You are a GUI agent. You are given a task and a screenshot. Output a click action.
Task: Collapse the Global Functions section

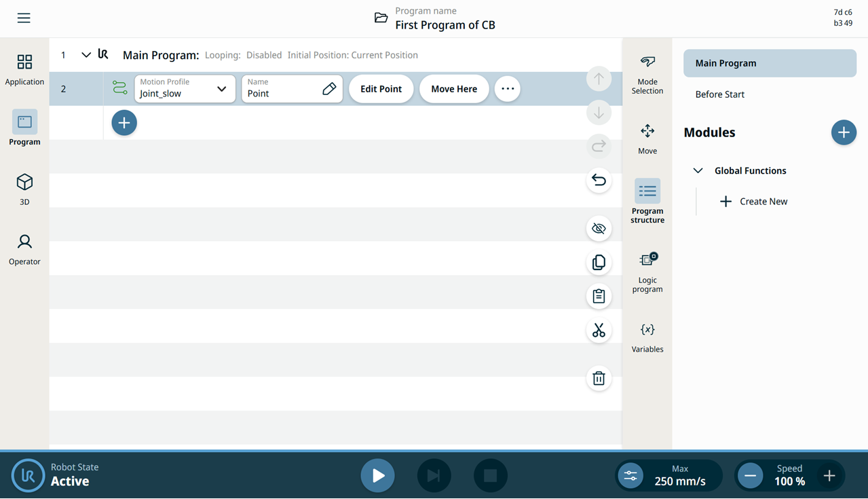(x=698, y=171)
